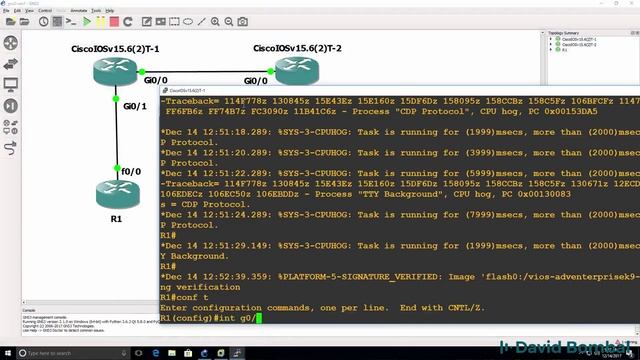Viewport: 640px width, 360px height.
Task: Select the Draw rectangle tool
Action: (174, 22)
